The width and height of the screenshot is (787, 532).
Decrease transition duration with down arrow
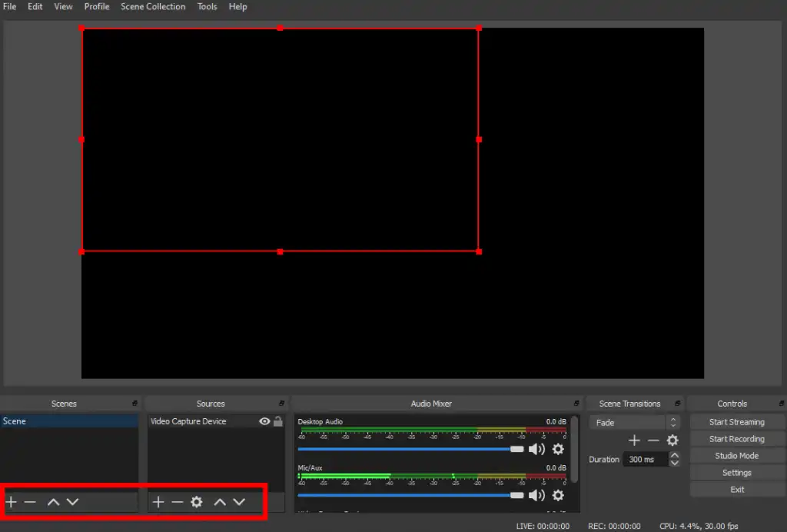675,463
